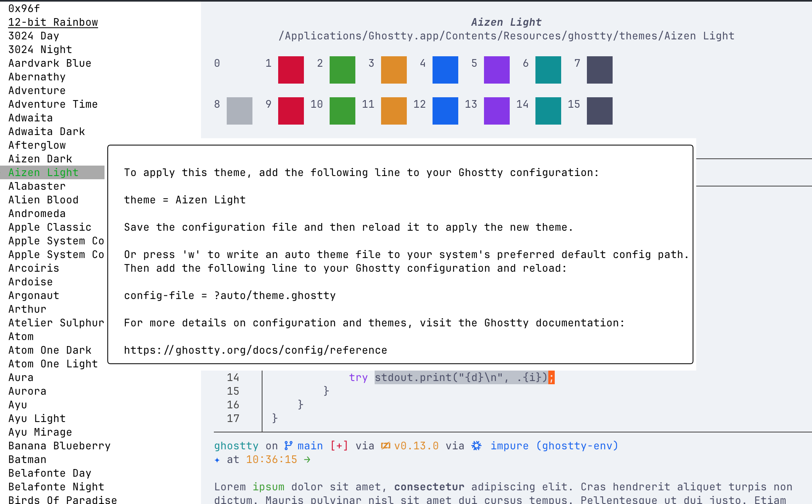This screenshot has width=812, height=504.
Task: Click the Zig version icon before v0.13.0
Action: coord(385,446)
